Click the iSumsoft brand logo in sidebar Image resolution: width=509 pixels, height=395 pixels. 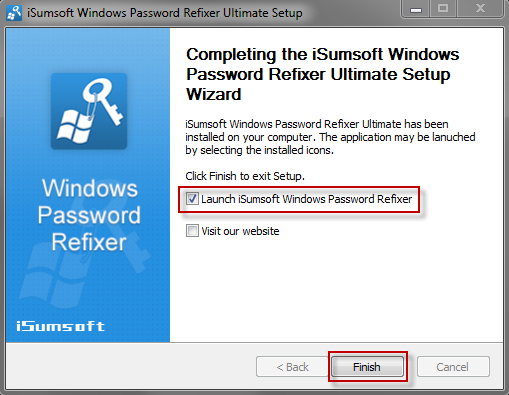[60, 326]
